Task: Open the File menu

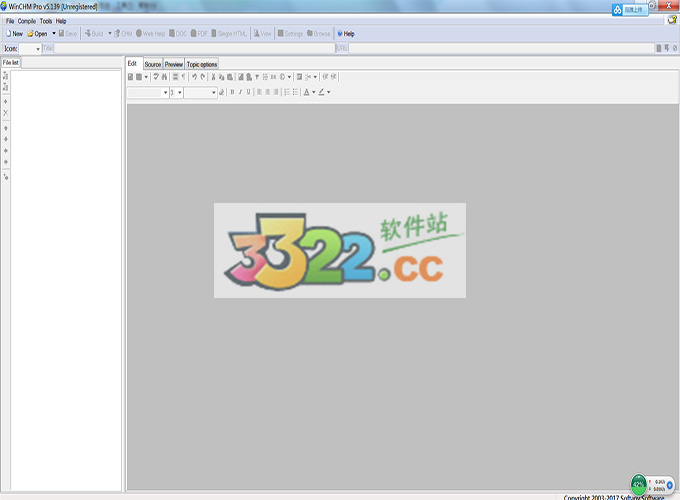Action: (x=10, y=21)
